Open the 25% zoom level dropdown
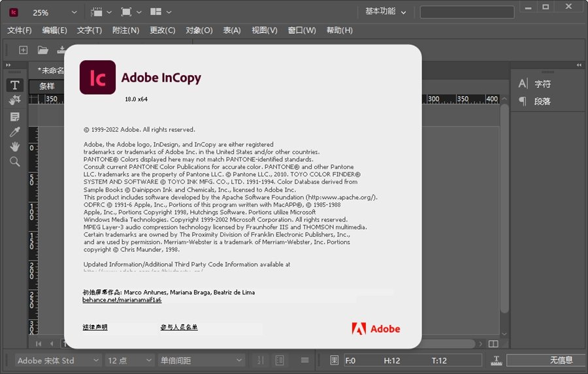The height and width of the screenshot is (374, 588). [x=74, y=12]
